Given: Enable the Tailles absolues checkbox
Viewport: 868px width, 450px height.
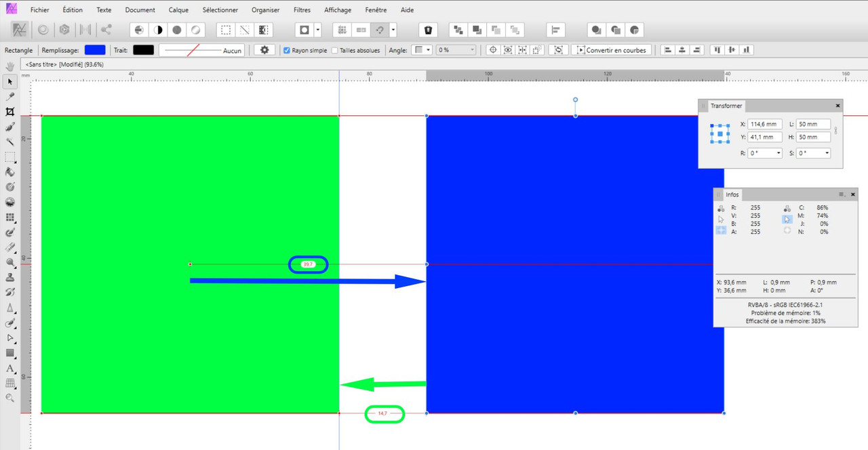Looking at the screenshot, I should (334, 50).
